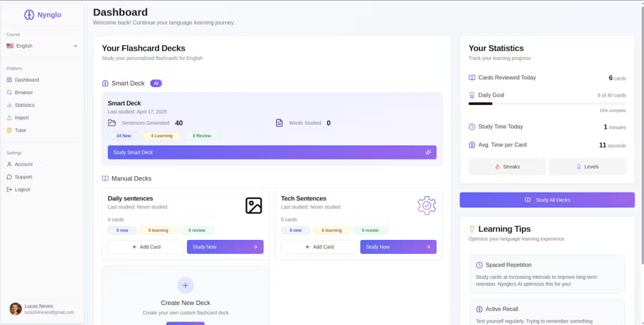Click the Sentences Generated folder icon
Image resolution: width=644 pixels, height=325 pixels.
pyautogui.click(x=112, y=123)
